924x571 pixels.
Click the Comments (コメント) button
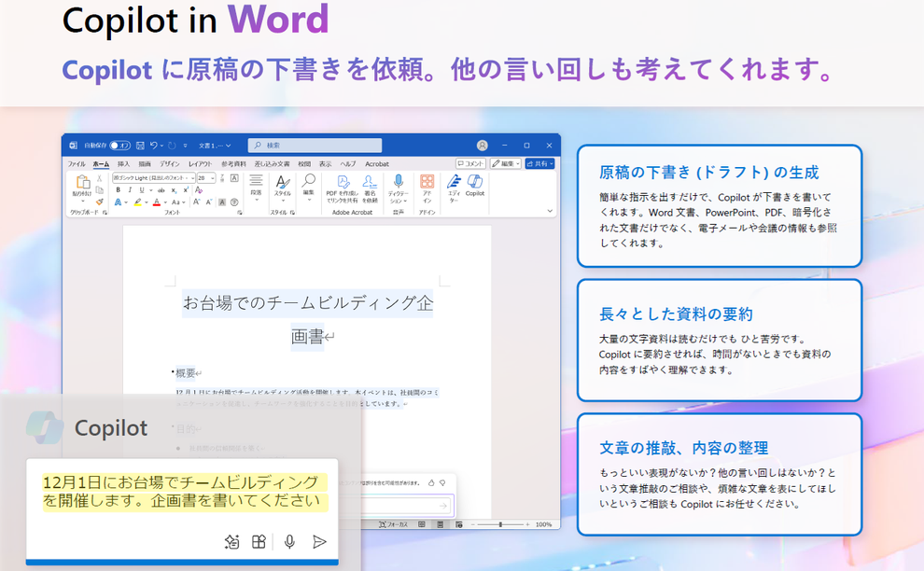click(x=470, y=163)
